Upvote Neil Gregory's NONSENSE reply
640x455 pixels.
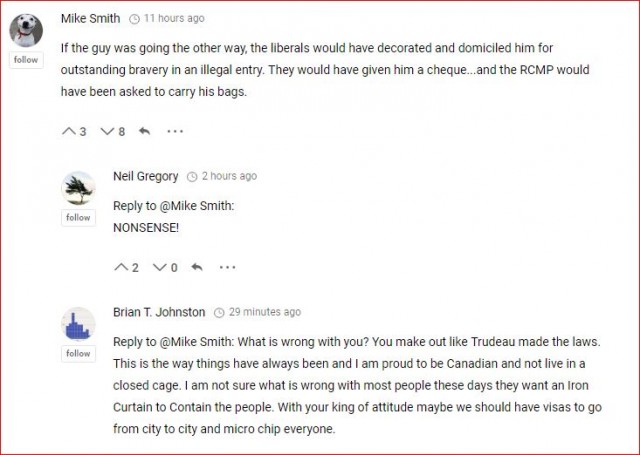(121, 267)
